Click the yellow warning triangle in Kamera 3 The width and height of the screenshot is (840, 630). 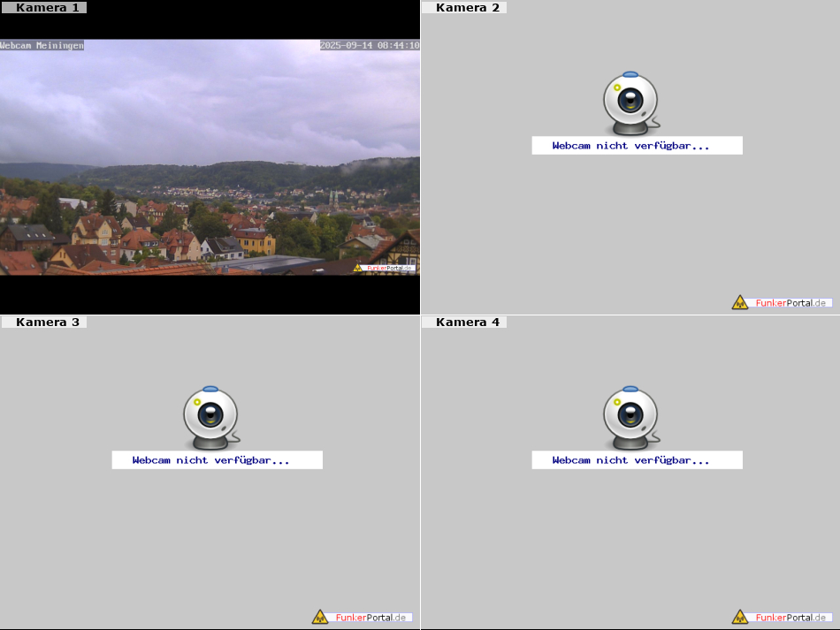[320, 617]
